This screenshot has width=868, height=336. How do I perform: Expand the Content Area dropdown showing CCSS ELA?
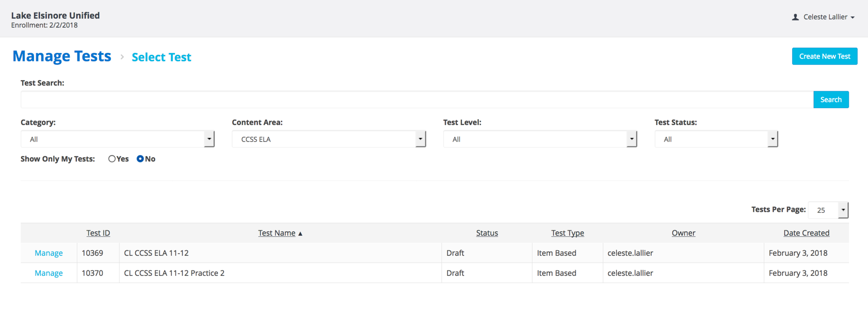point(328,139)
